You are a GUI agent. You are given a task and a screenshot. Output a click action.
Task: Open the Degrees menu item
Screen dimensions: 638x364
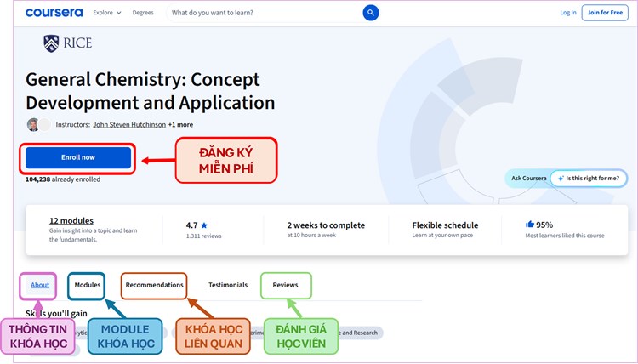click(143, 13)
